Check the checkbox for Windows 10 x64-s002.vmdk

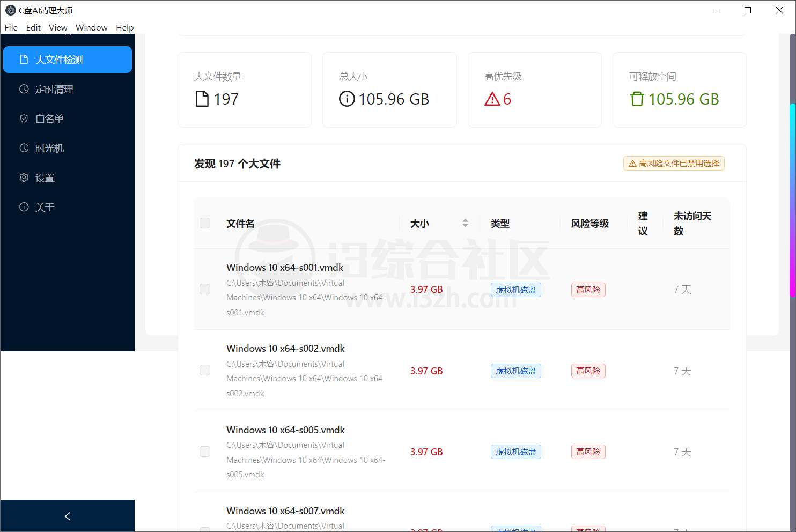204,370
